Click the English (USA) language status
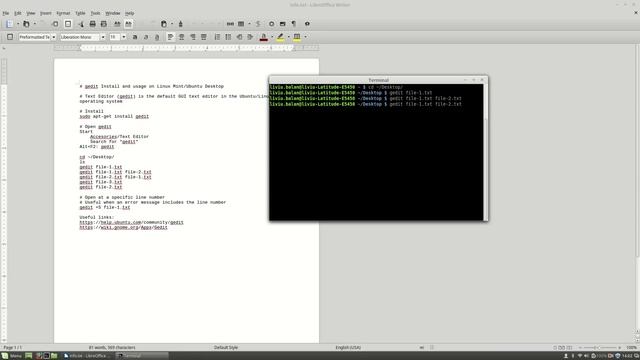640x360 pixels. 348,347
